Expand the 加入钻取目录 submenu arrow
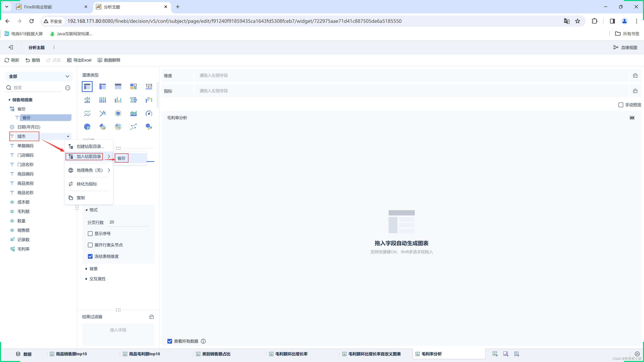The image size is (644, 362). tap(109, 156)
